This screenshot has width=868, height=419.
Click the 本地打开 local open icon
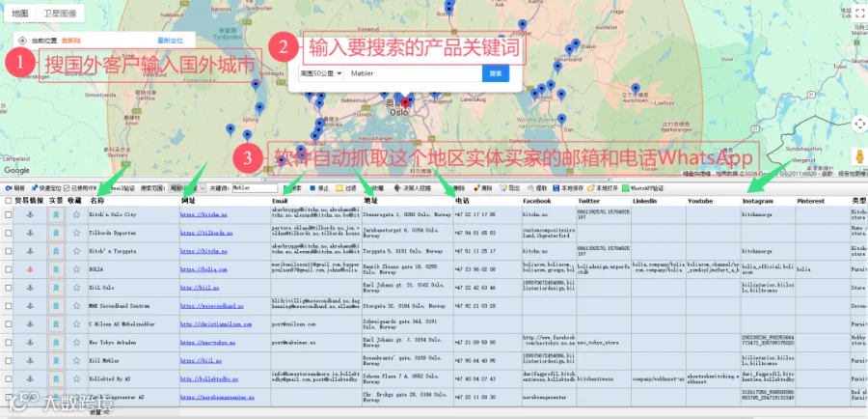590,188
